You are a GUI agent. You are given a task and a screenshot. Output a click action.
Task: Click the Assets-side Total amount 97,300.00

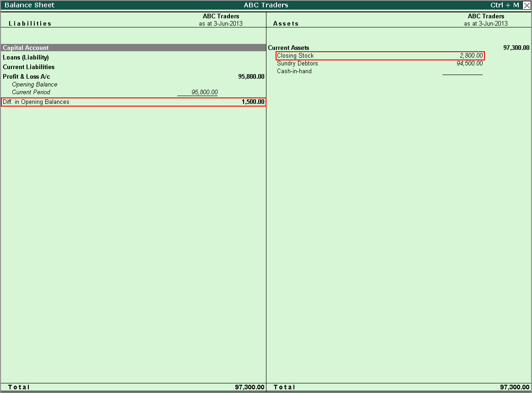pos(515,387)
